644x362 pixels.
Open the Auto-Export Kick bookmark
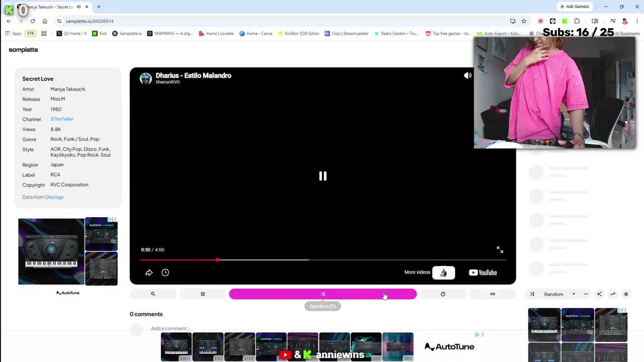click(x=499, y=34)
